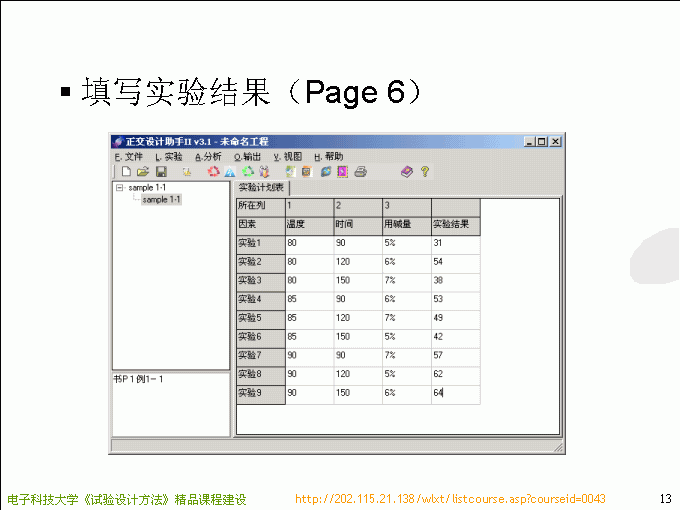Click the result cell for 实验1

(x=455, y=243)
